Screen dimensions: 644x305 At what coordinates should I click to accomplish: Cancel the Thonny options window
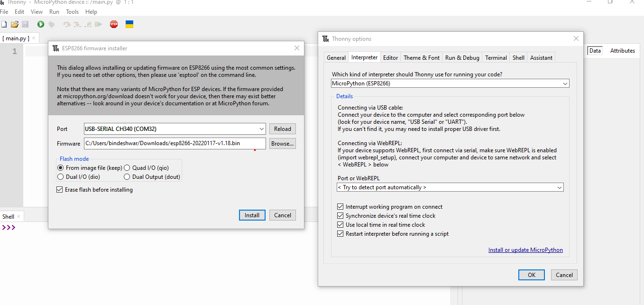[564, 275]
